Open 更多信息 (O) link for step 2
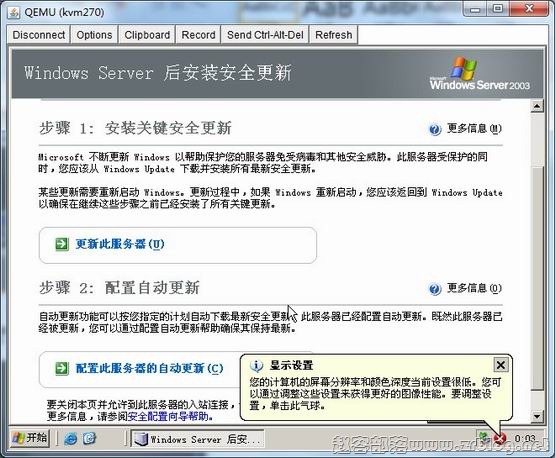 coord(474,288)
